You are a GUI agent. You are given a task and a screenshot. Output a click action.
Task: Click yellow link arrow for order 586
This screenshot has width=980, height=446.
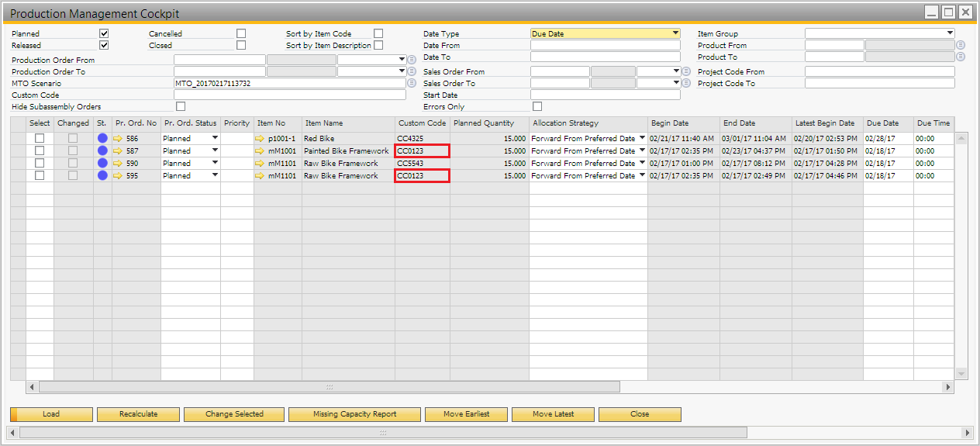[x=118, y=139]
